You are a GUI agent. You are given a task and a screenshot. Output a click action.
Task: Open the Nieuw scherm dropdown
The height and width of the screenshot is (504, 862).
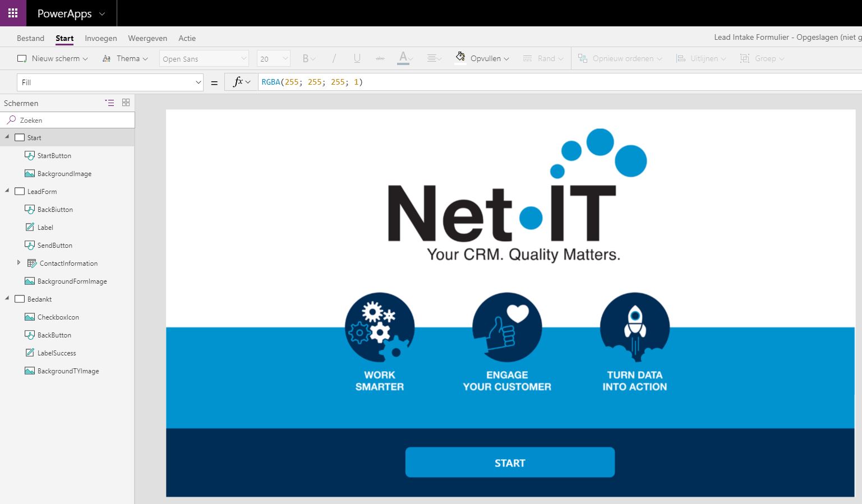(53, 58)
